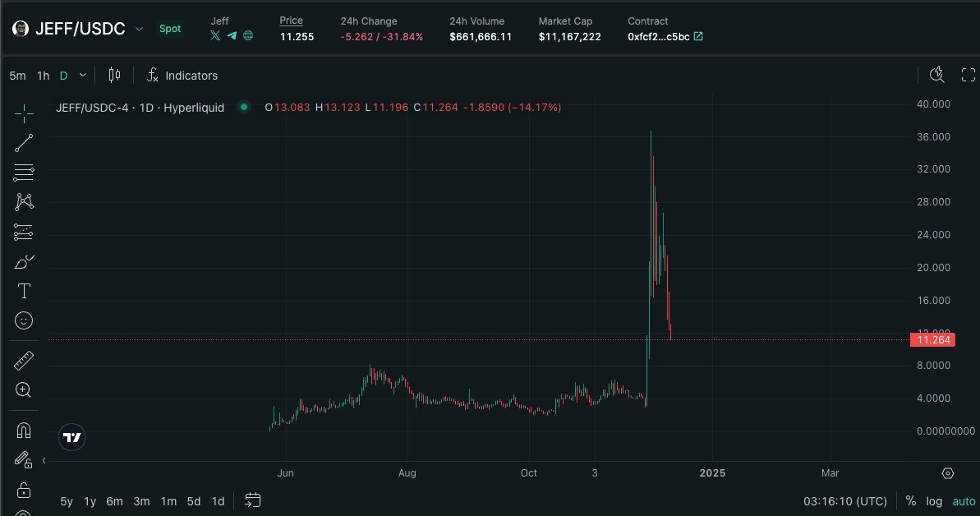
Task: Select the XABCD pattern tool
Action: tap(24, 201)
